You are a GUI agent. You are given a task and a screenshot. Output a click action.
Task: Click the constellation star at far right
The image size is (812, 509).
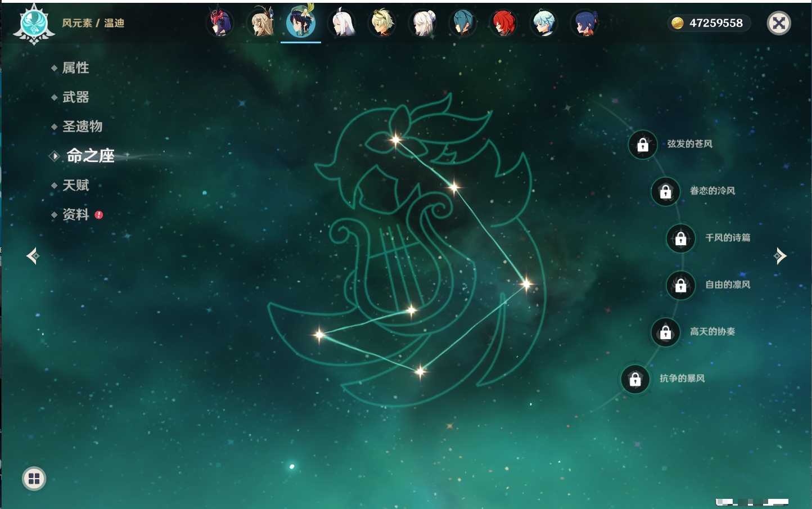pyautogui.click(x=526, y=284)
